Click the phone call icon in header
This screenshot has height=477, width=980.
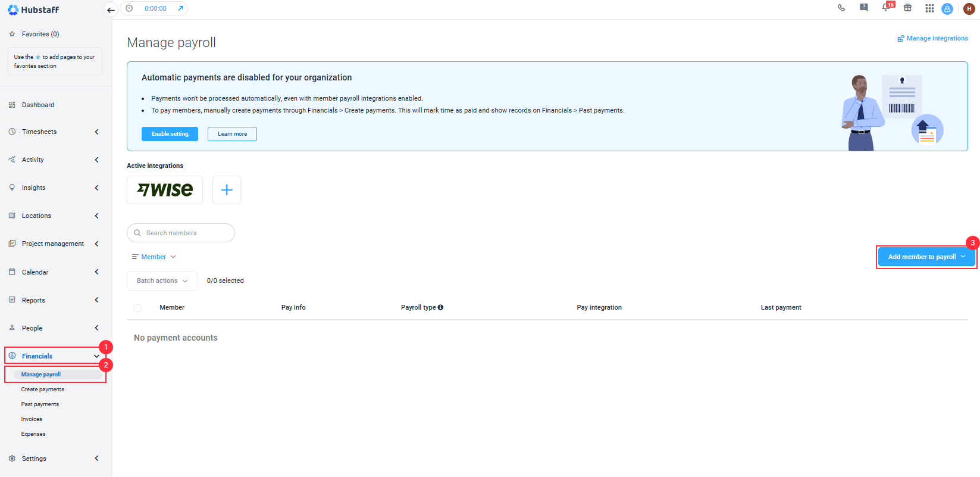841,8
